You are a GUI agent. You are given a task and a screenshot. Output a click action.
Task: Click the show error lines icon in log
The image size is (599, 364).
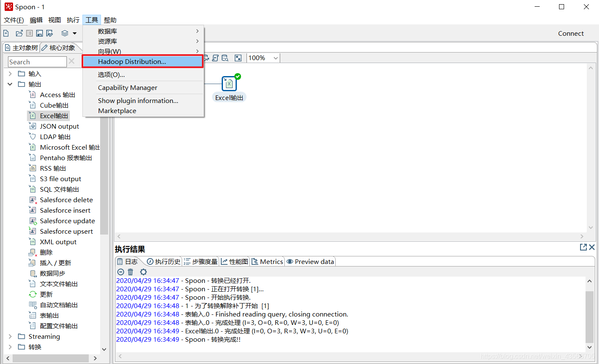121,272
